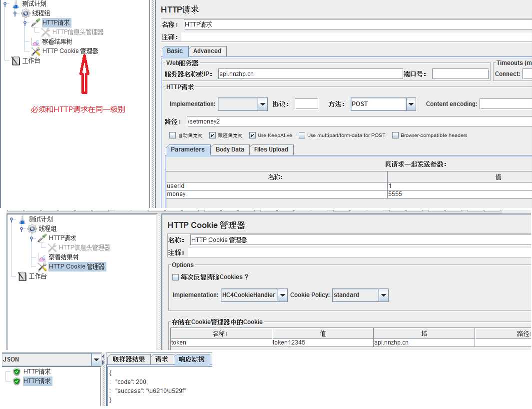Image resolution: width=532 pixels, height=409 pixels.
Task: Select the Parameters tab
Action: (x=188, y=149)
